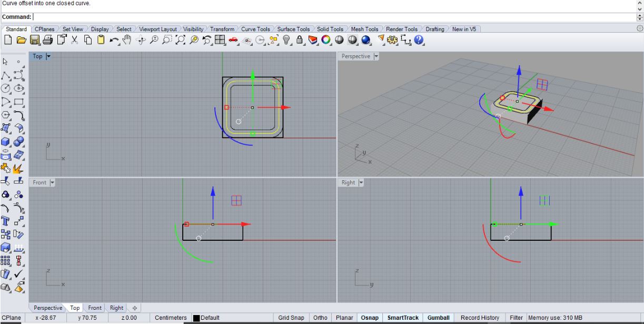Click the checkmark Check Objects icon
The image size is (644, 324).
pos(20,274)
